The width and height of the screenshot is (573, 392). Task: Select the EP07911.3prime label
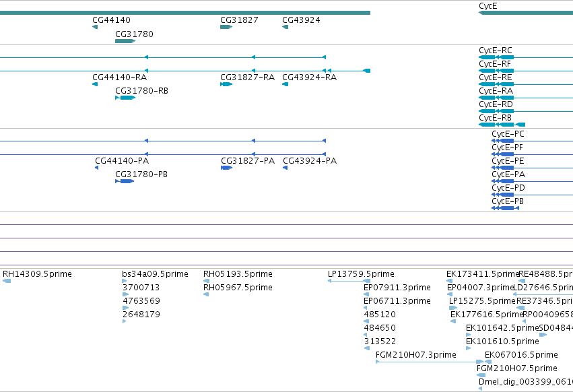tap(397, 288)
